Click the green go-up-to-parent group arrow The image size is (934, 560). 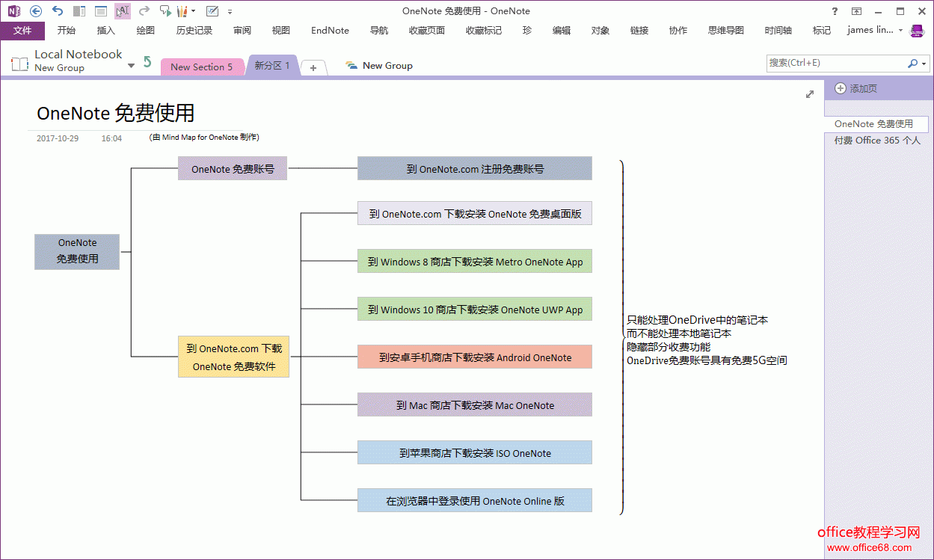coord(147,62)
